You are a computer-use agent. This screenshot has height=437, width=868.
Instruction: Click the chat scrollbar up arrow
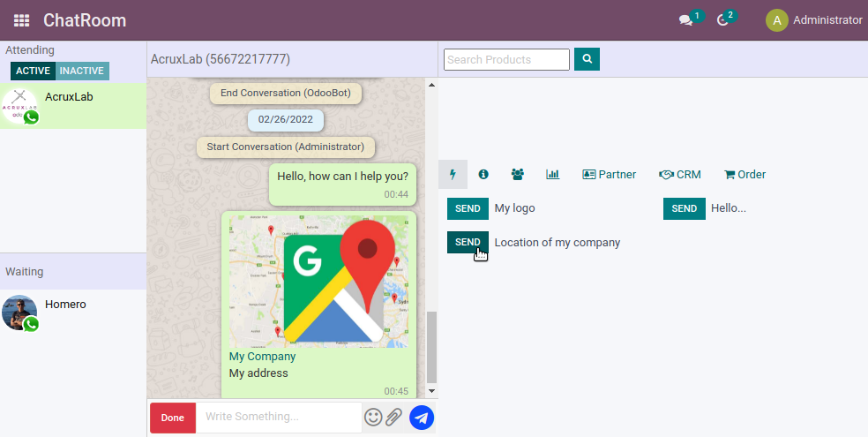pyautogui.click(x=431, y=85)
